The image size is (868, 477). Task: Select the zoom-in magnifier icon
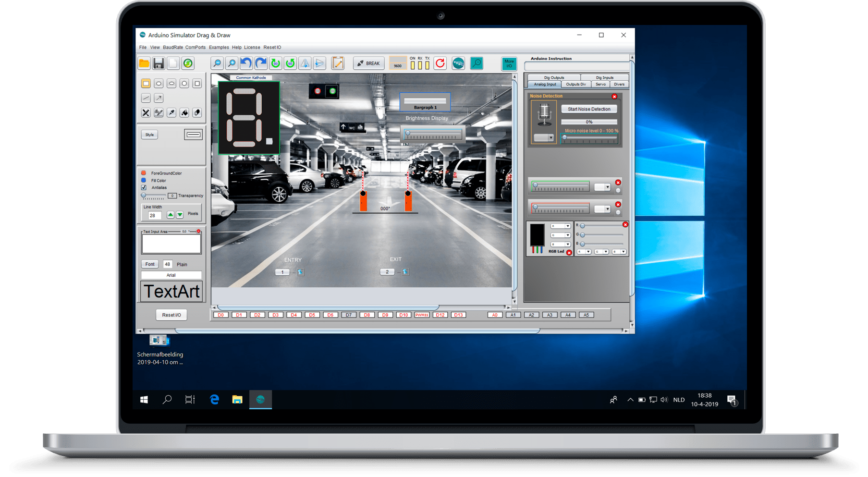pos(231,62)
